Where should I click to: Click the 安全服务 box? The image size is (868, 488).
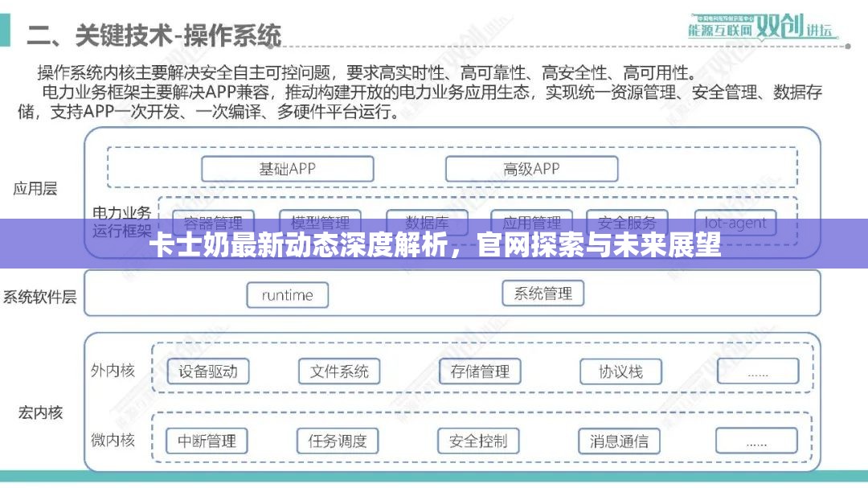coord(627,223)
